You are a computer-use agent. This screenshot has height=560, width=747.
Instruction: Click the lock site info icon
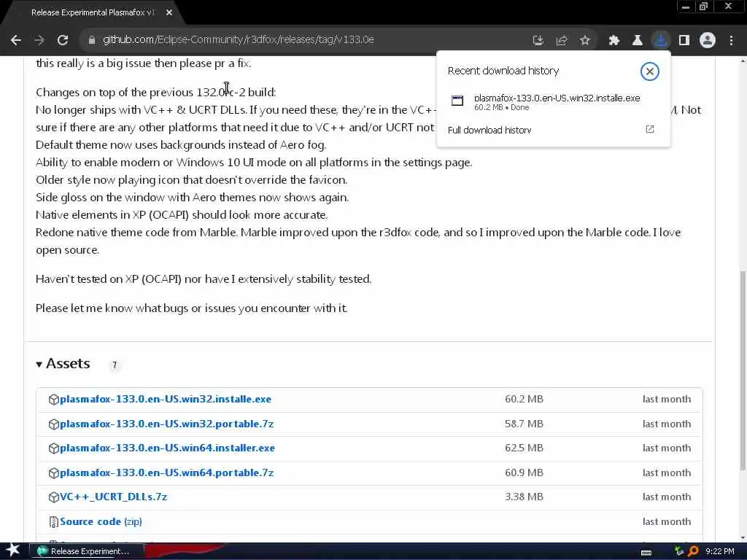[92, 40]
